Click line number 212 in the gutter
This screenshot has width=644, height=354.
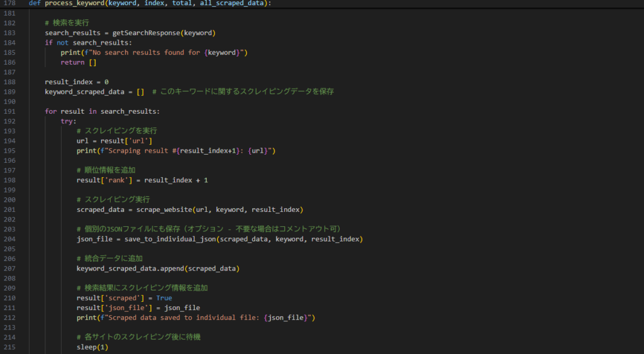pos(9,318)
